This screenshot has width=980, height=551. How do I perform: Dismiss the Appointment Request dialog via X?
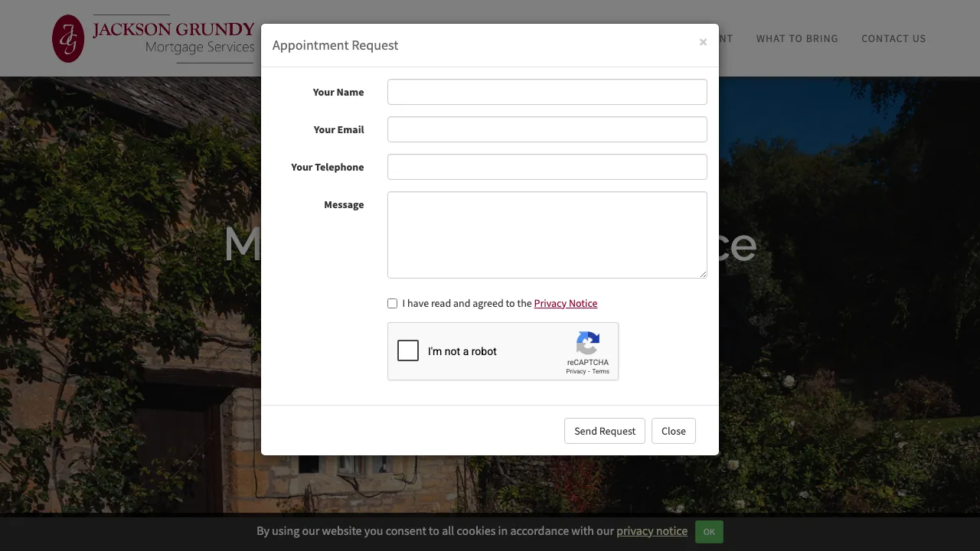click(703, 42)
